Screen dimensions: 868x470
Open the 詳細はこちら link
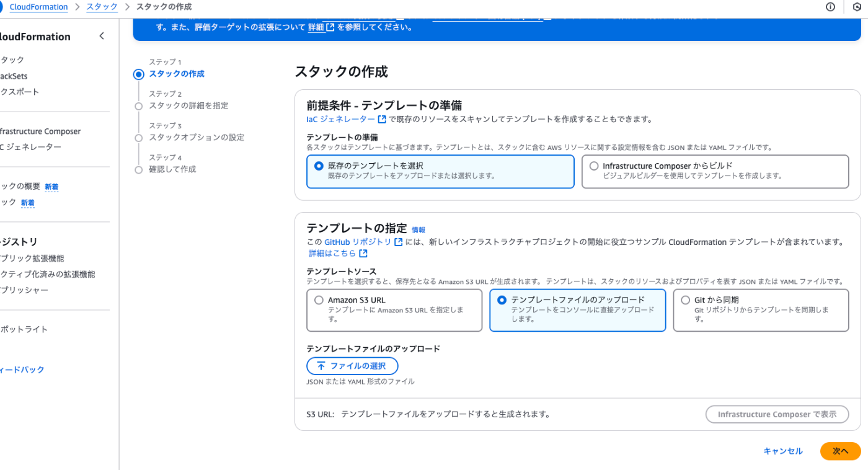(x=333, y=254)
